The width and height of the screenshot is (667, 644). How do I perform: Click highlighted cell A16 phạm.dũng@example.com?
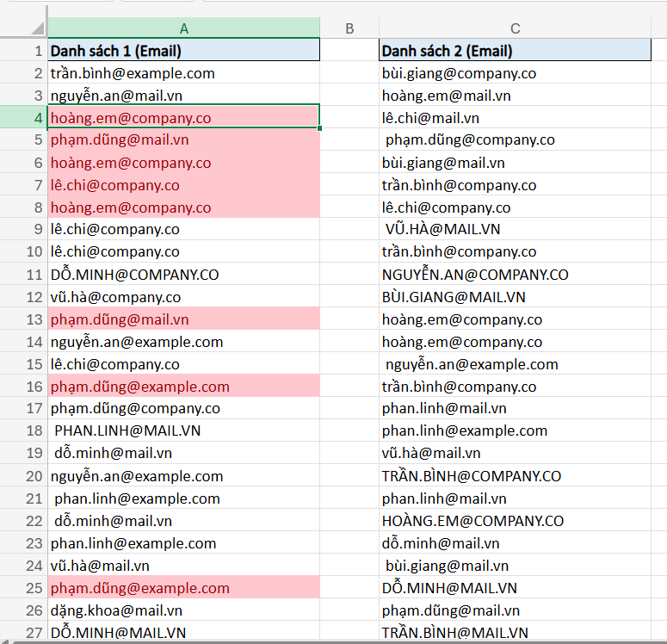pos(184,387)
